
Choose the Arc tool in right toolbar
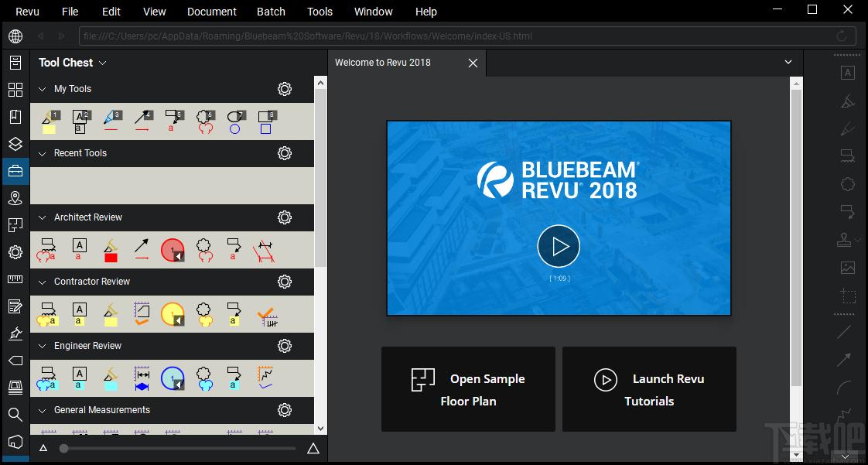[x=846, y=388]
